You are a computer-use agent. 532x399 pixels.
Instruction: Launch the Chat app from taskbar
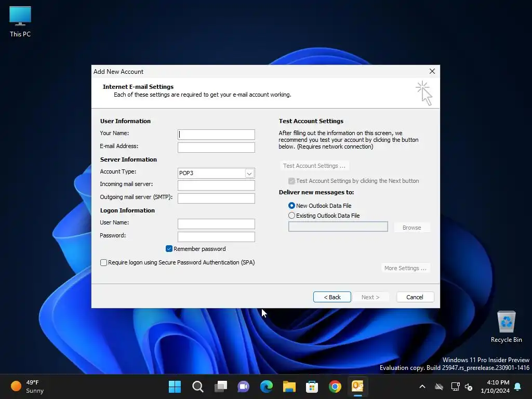tap(243, 387)
